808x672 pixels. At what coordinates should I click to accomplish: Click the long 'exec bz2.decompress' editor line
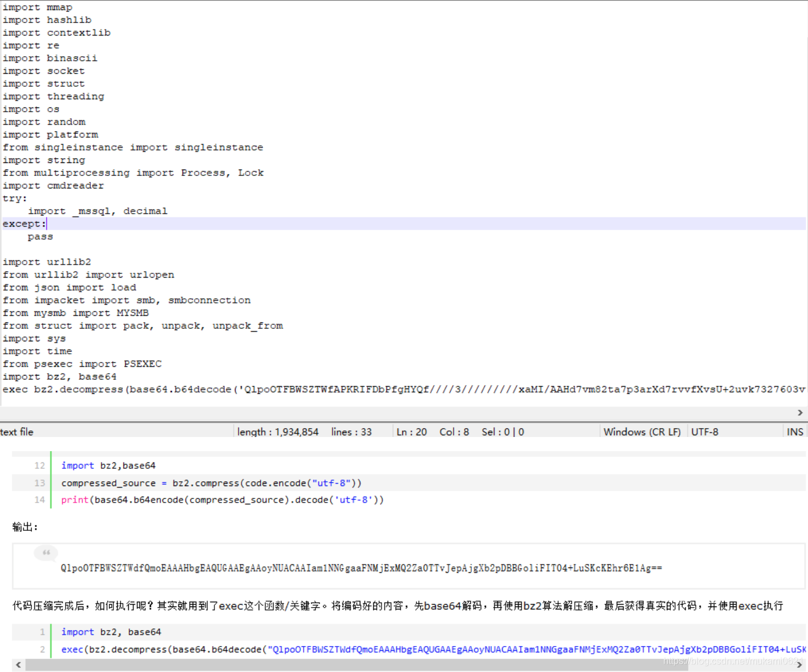point(404,390)
